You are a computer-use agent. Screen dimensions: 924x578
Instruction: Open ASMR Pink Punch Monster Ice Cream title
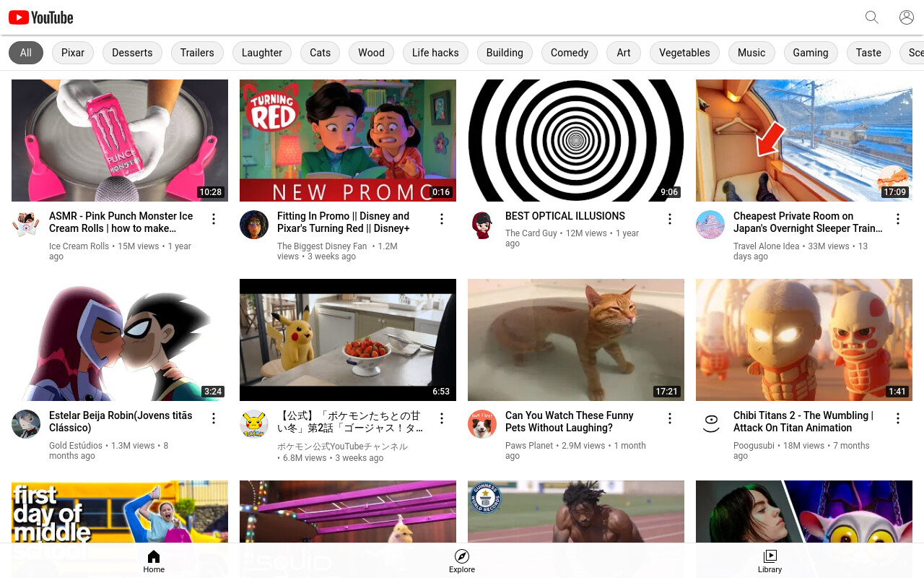pyautogui.click(x=121, y=222)
